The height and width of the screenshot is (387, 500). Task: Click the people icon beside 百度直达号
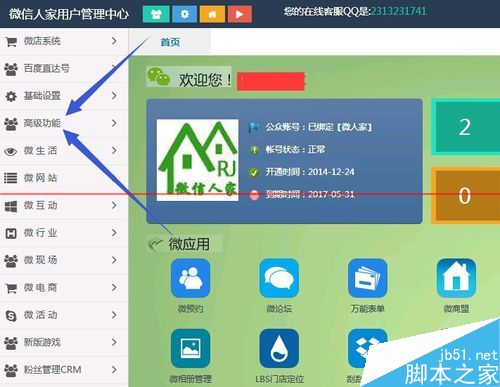(11, 69)
